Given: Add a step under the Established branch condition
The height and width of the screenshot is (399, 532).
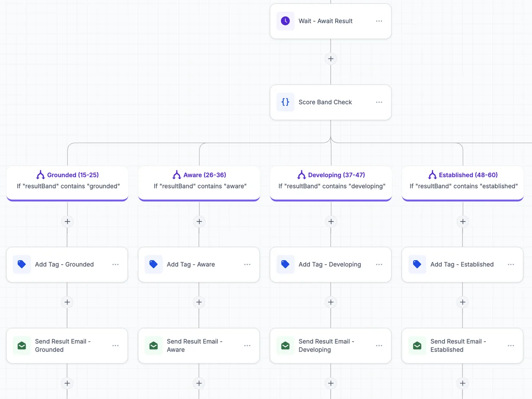Looking at the screenshot, I should click(463, 221).
